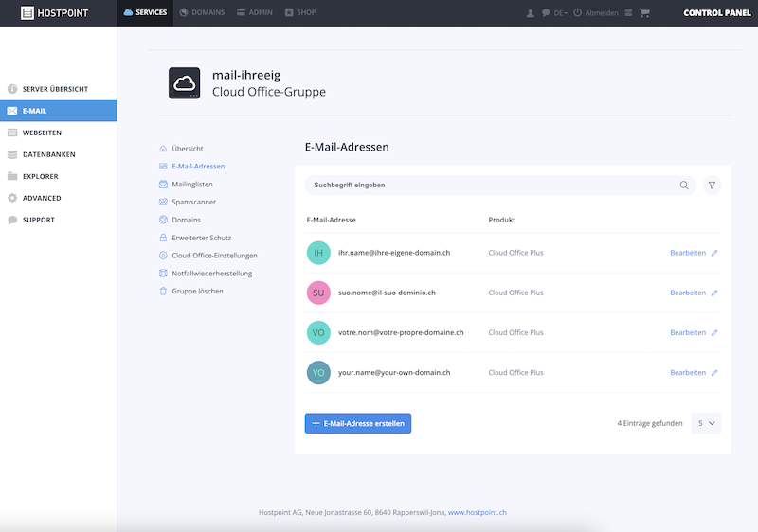Viewport: 758px width, 532px height.
Task: Open Support in the sidebar
Action: tap(58, 220)
